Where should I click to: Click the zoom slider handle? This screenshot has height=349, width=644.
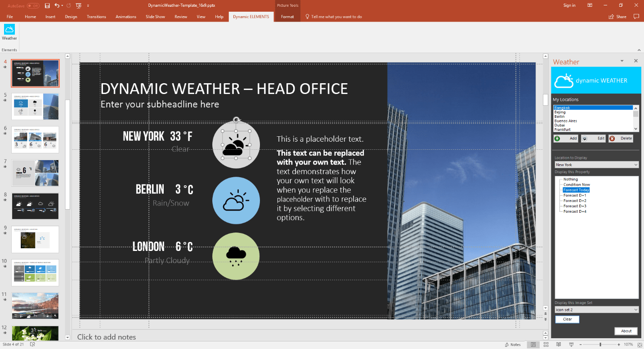coord(600,345)
